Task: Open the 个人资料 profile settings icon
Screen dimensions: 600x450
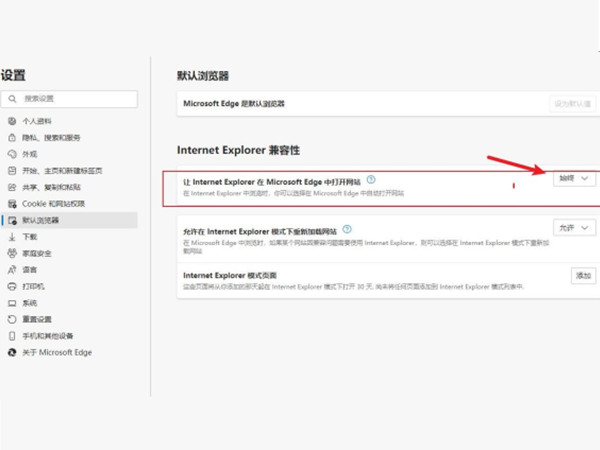Action: pos(12,121)
